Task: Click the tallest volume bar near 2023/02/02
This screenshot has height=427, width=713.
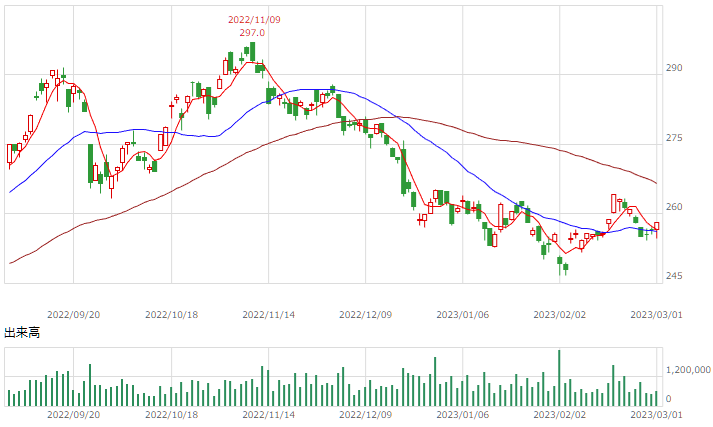Action: [x=559, y=378]
